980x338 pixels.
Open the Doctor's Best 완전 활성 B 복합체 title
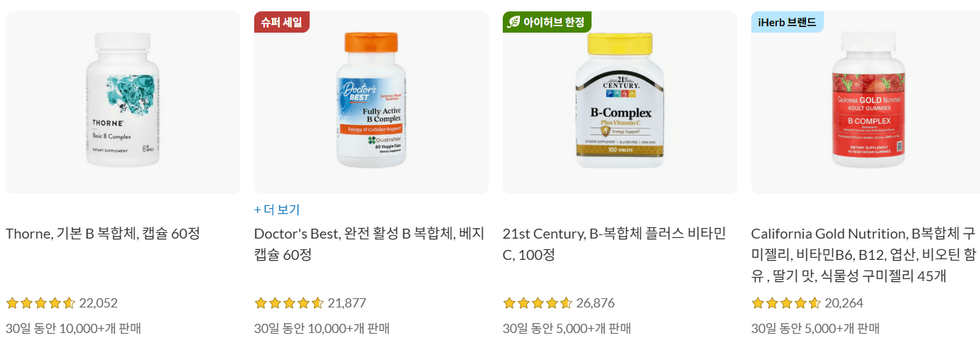pyautogui.click(x=369, y=244)
